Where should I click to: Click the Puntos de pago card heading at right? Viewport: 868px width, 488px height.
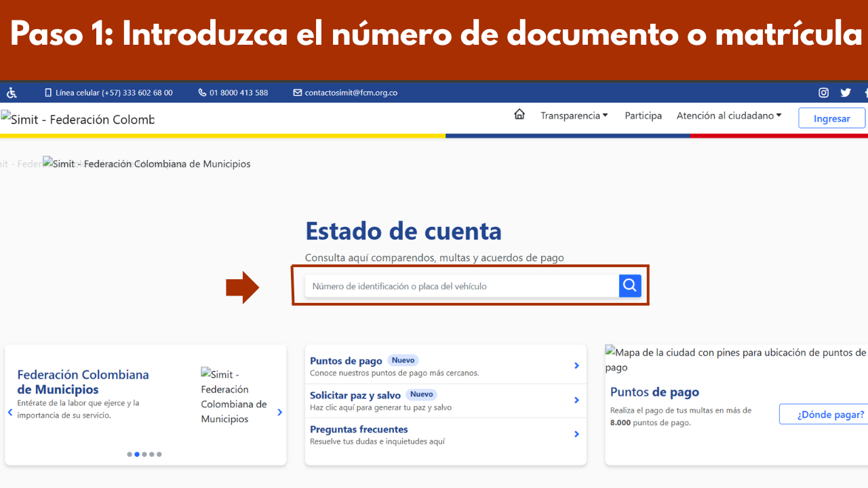(654, 392)
